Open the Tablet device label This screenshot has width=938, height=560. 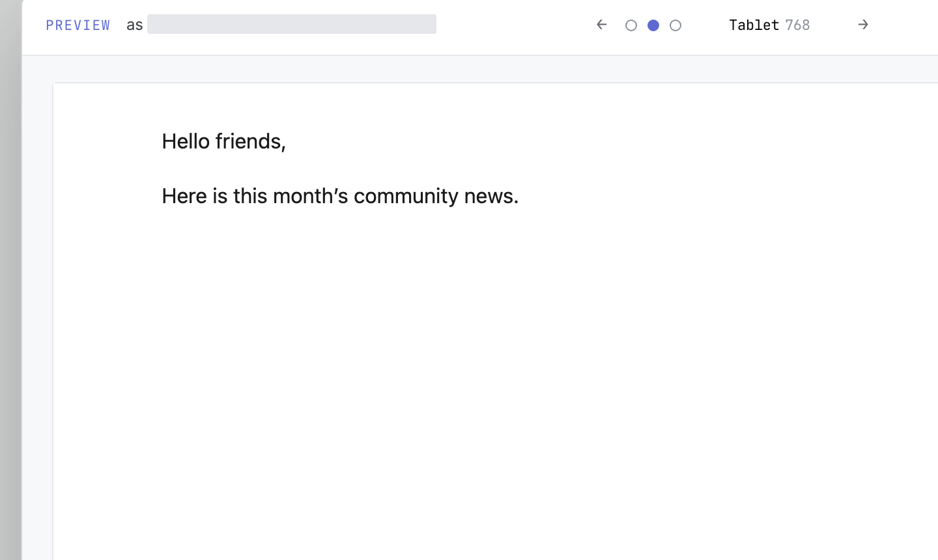point(754,25)
